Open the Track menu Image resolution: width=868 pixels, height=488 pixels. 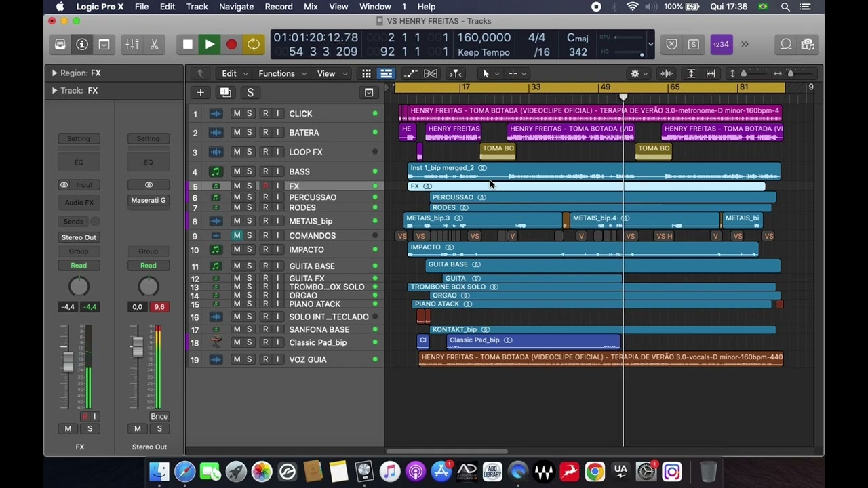click(x=197, y=7)
